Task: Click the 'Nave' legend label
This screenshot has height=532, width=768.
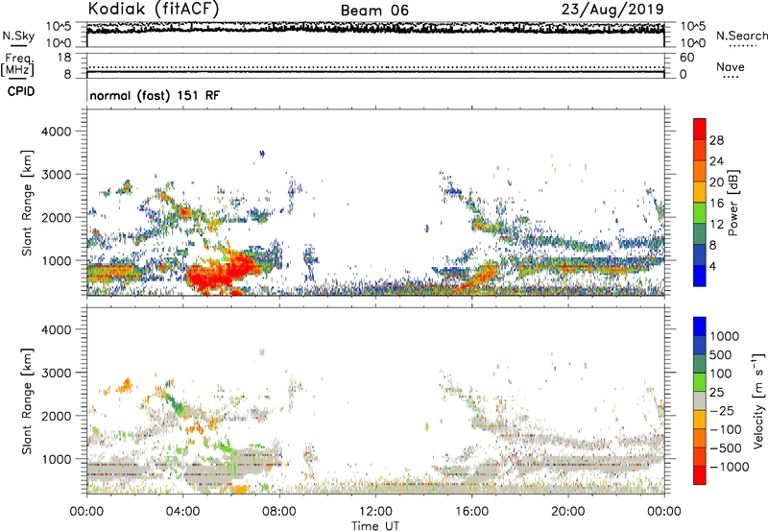Action: point(730,66)
